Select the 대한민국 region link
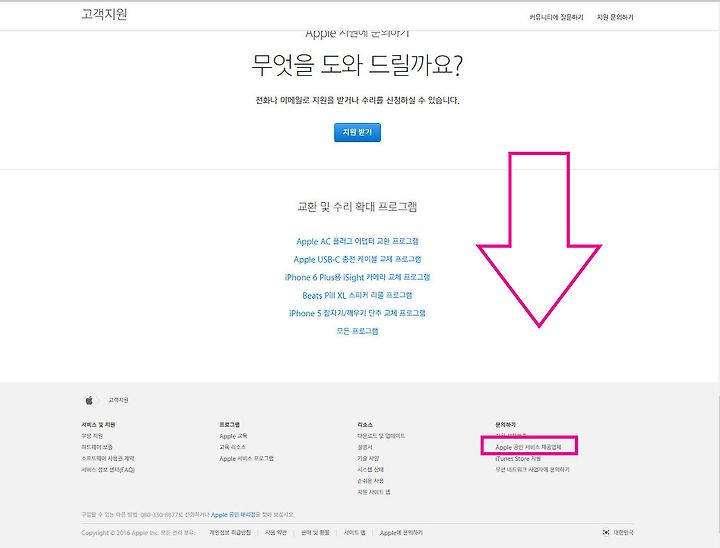 pos(623,532)
